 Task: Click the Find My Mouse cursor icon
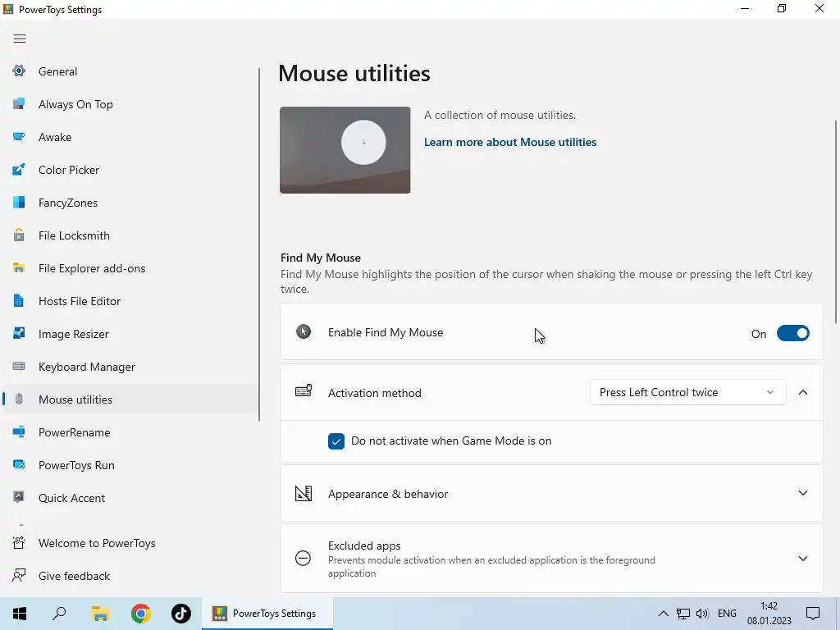click(x=304, y=331)
